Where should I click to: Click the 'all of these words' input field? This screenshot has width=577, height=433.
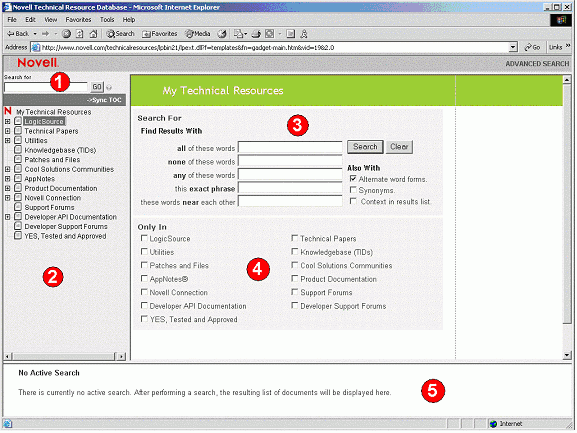pos(290,148)
